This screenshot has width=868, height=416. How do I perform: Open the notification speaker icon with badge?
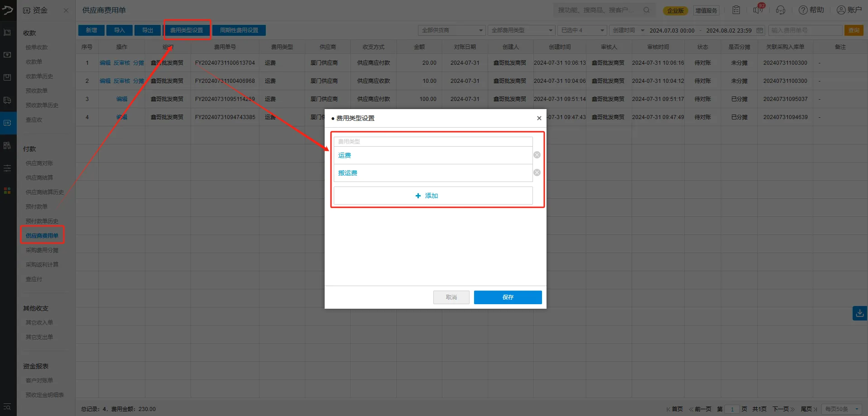[758, 10]
